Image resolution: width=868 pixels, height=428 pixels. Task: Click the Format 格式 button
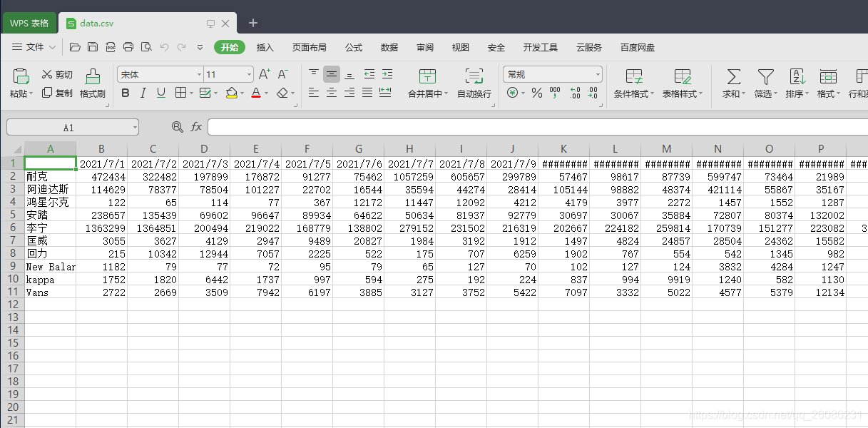[x=828, y=83]
